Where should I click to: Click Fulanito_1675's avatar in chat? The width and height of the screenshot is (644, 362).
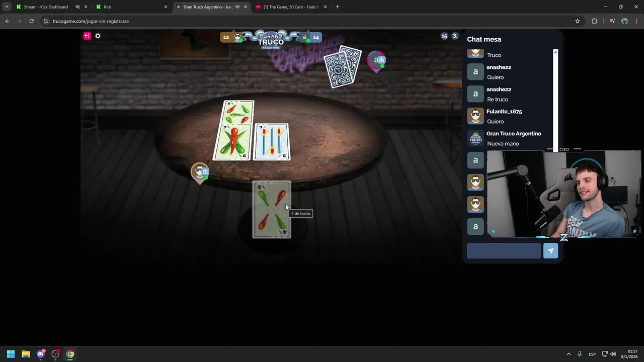tap(475, 116)
